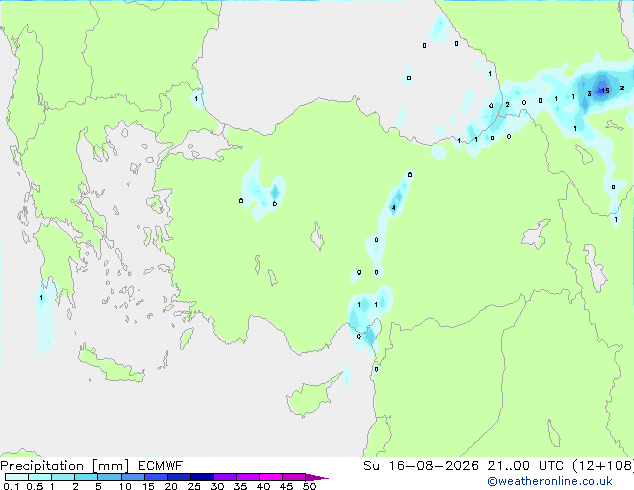634x490 pixels.
Task: Select the 30–35 mm purple legend swatch
Action: coord(224,477)
